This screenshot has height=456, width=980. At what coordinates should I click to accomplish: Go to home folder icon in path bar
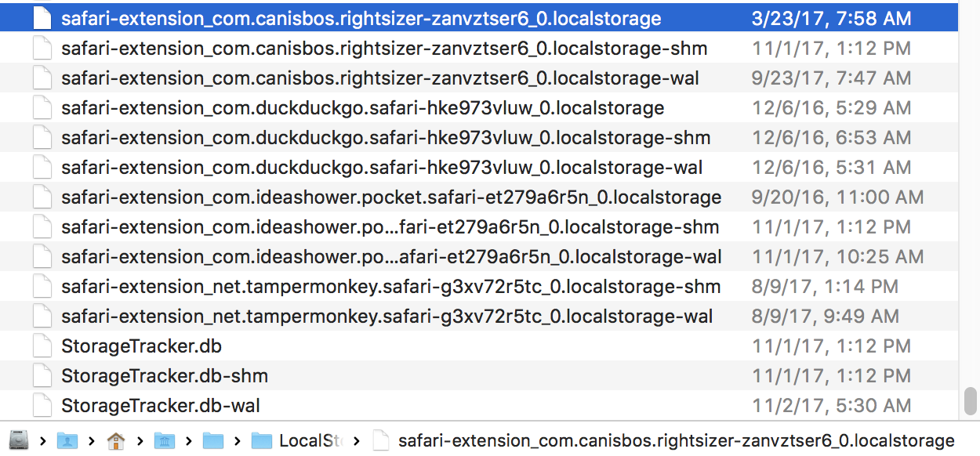[x=116, y=441]
